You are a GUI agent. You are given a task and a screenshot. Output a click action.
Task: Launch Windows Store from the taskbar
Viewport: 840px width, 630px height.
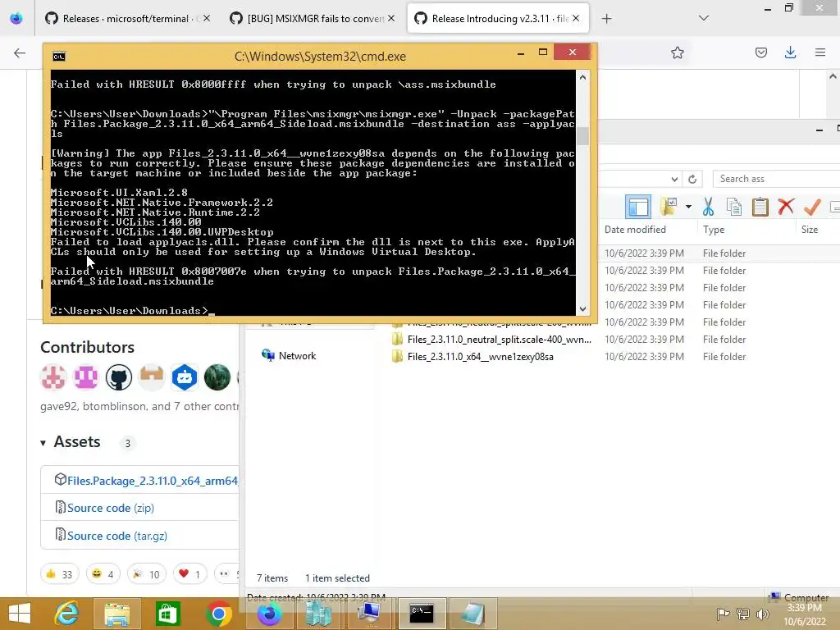click(x=167, y=614)
